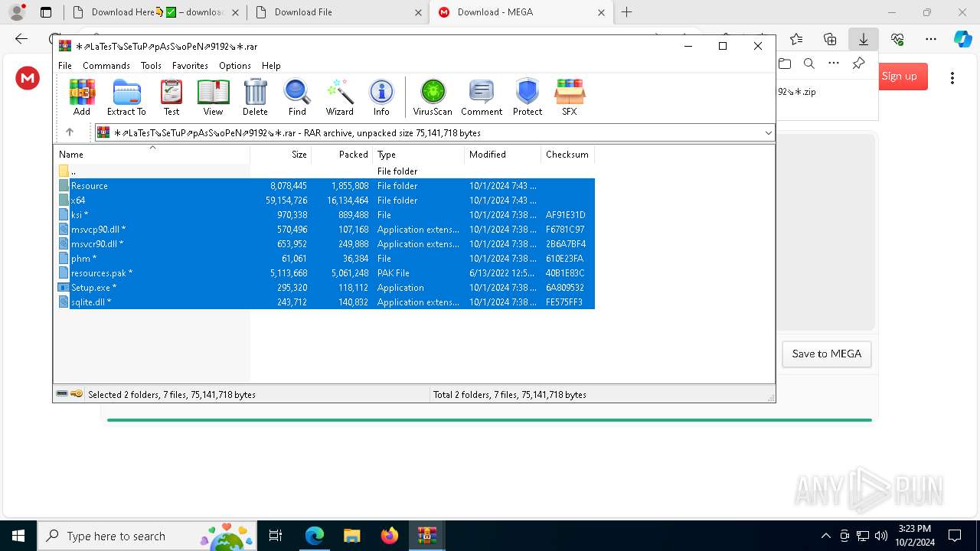Select the phm file row
The height and width of the screenshot is (551, 980).
tap(325, 259)
